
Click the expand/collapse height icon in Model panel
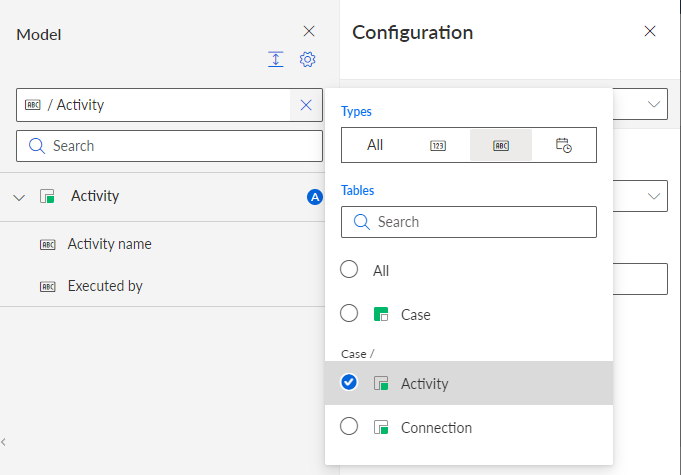[275, 59]
